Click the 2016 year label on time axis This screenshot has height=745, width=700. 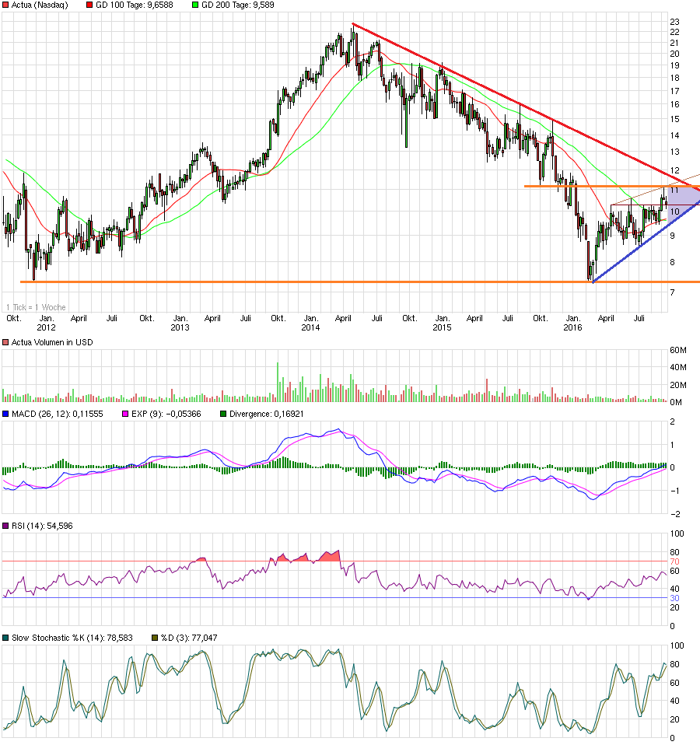(572, 327)
